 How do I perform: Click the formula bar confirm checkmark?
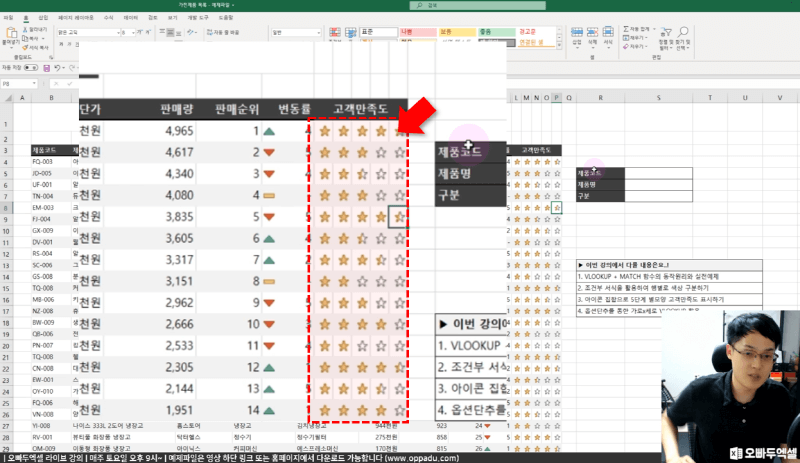tap(69, 83)
